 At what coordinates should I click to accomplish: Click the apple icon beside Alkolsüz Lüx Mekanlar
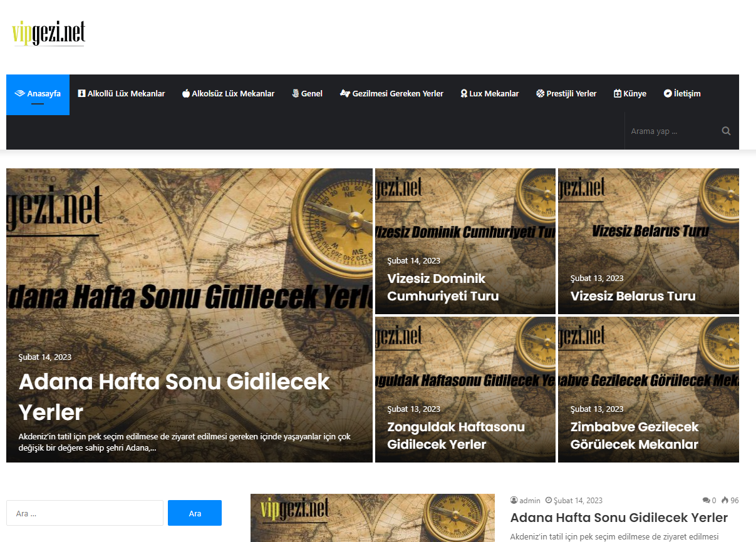pos(186,94)
